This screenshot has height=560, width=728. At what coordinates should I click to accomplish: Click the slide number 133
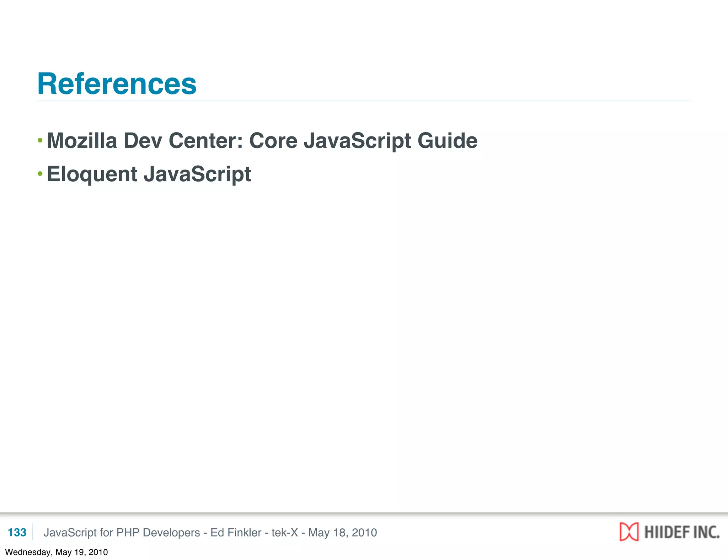coord(17,532)
